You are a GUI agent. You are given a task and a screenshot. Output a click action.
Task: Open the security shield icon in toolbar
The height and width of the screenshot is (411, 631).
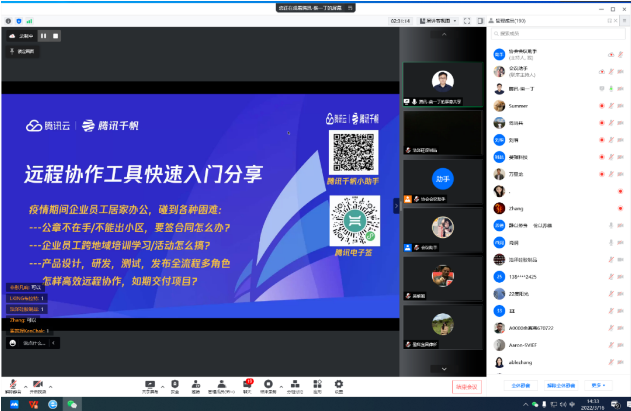(x=175, y=384)
